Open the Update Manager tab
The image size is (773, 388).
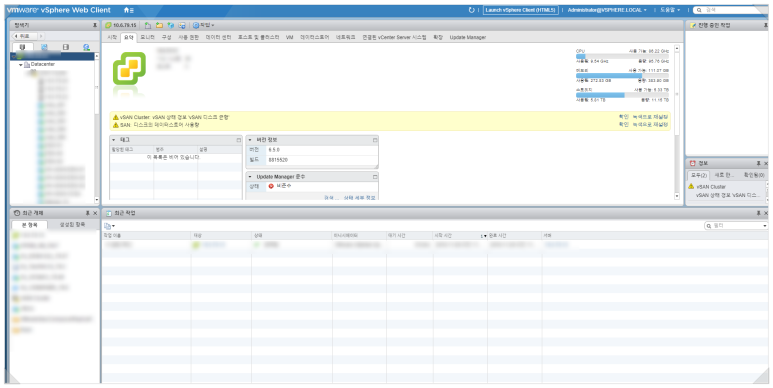pyautogui.click(x=468, y=37)
